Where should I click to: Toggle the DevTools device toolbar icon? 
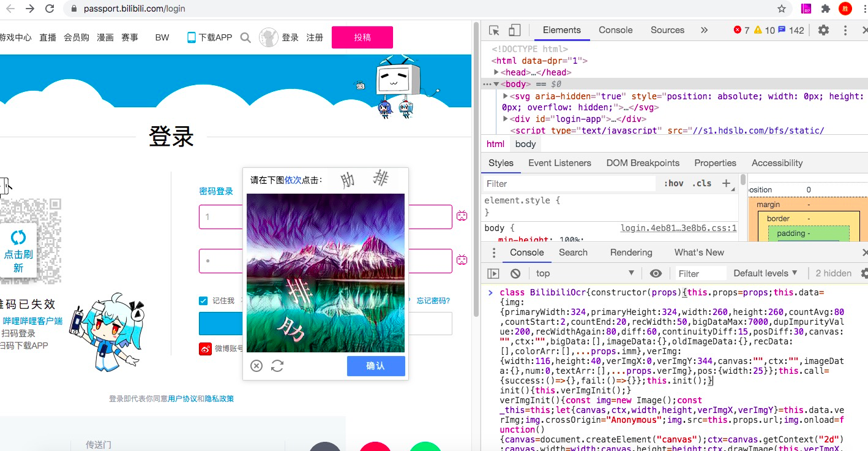point(515,30)
